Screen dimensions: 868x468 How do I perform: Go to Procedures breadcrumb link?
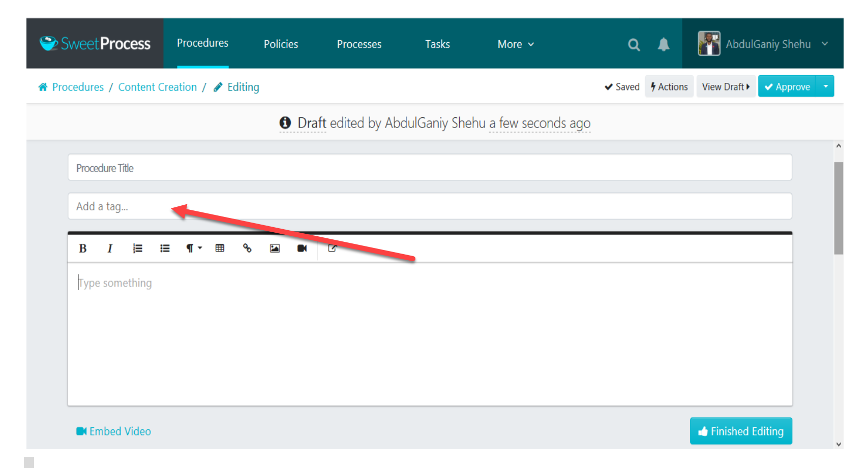click(x=78, y=87)
